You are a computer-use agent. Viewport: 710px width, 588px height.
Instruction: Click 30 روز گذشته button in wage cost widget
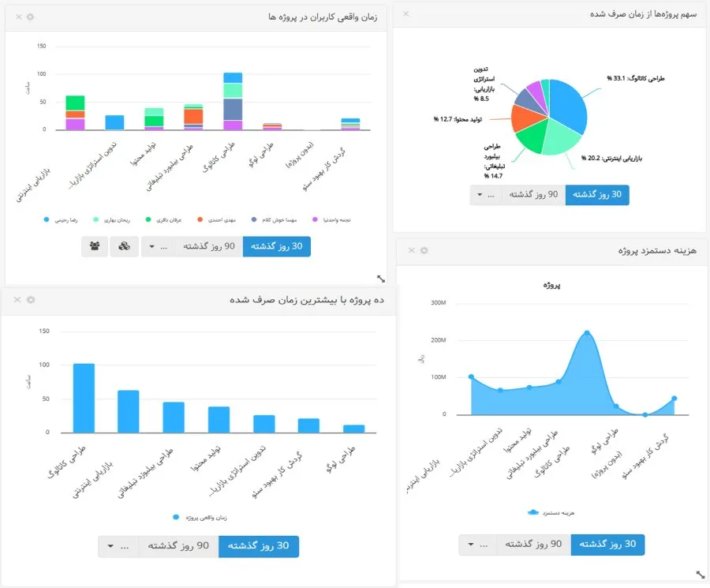[607, 545]
